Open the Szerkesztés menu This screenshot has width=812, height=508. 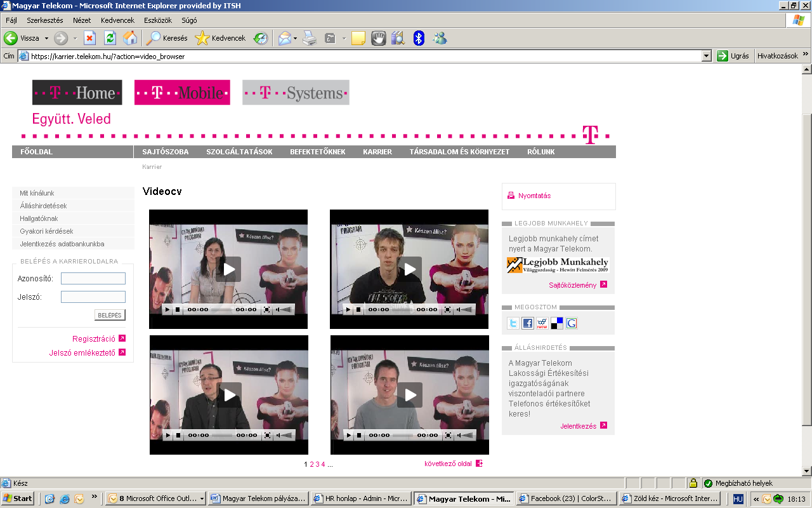(x=44, y=20)
